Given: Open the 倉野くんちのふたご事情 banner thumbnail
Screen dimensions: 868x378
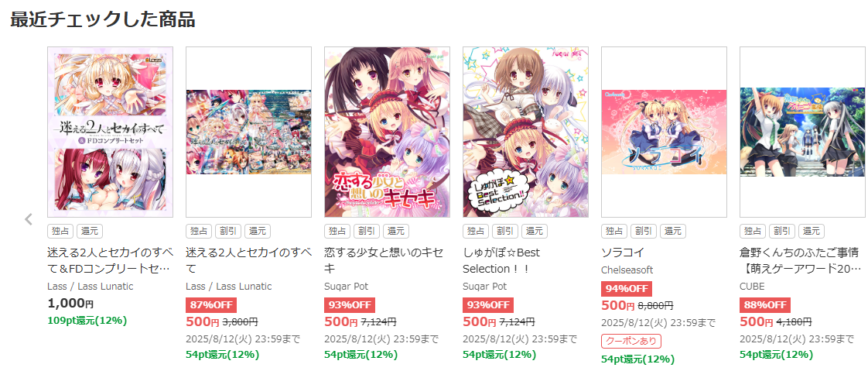Looking at the screenshot, I should pos(802,132).
